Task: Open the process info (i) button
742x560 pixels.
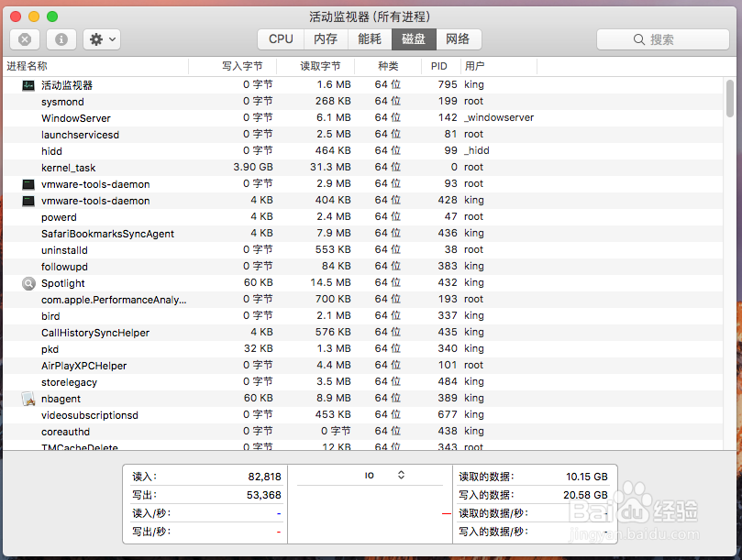Action: click(61, 39)
